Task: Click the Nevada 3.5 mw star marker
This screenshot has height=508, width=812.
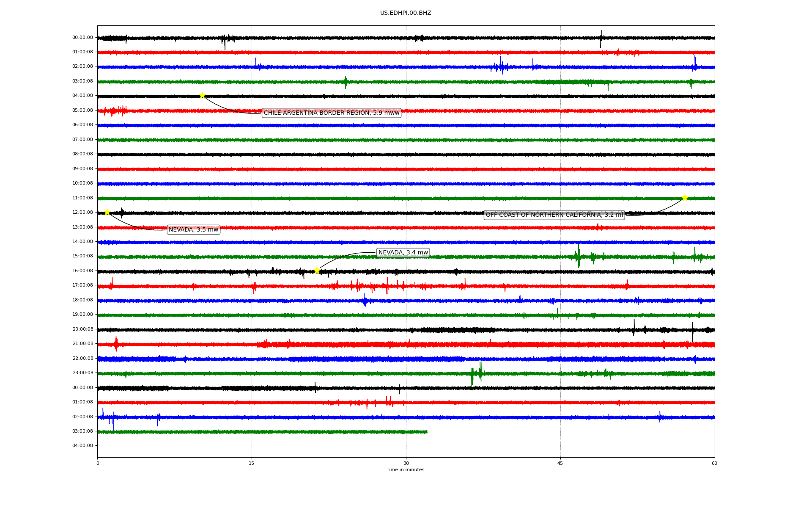Action: pos(107,212)
